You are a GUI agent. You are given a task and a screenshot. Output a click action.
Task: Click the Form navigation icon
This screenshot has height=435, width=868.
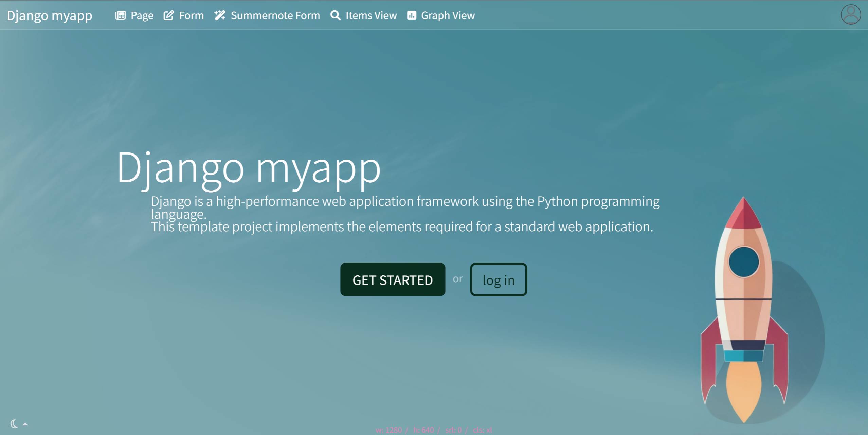click(x=169, y=15)
